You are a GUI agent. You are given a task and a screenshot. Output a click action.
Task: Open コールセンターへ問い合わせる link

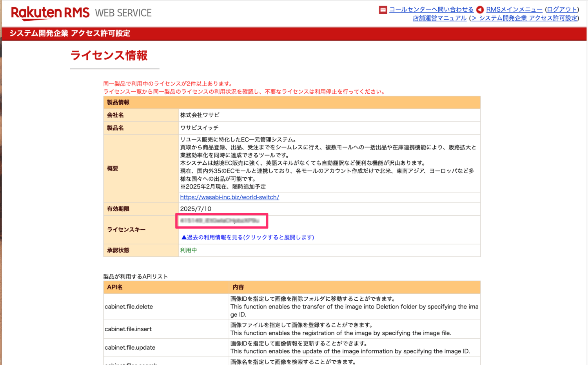click(x=431, y=9)
